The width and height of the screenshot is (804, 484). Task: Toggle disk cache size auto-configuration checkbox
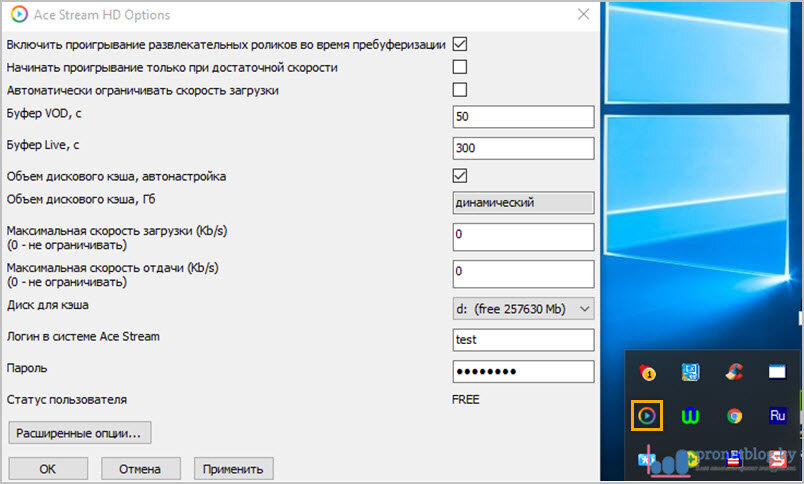point(460,176)
